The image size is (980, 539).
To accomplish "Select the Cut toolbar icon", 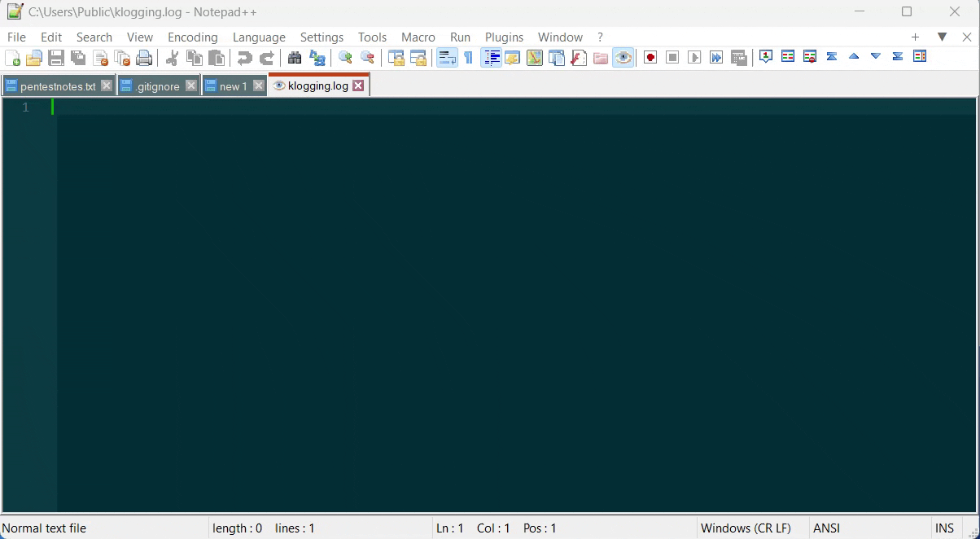I will [172, 57].
